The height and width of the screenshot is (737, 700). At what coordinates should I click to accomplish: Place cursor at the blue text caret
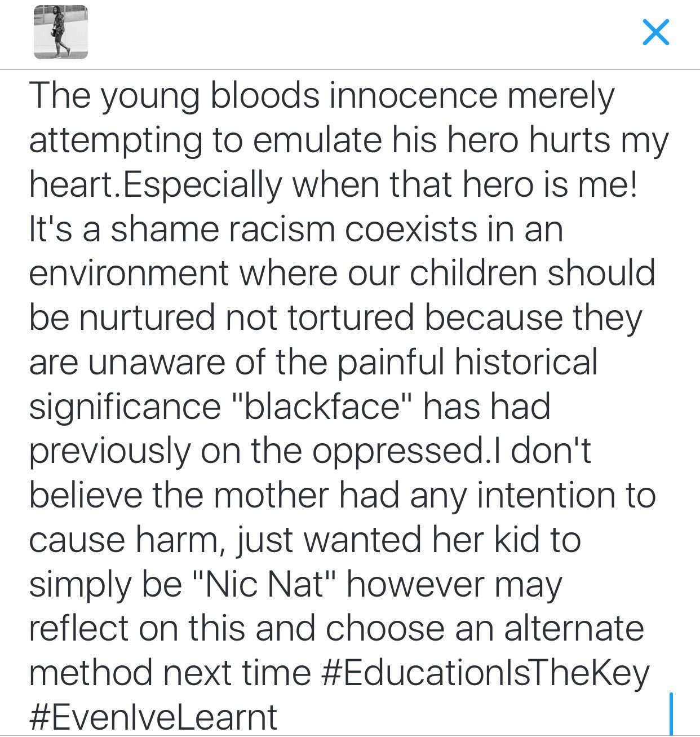coord(671,714)
